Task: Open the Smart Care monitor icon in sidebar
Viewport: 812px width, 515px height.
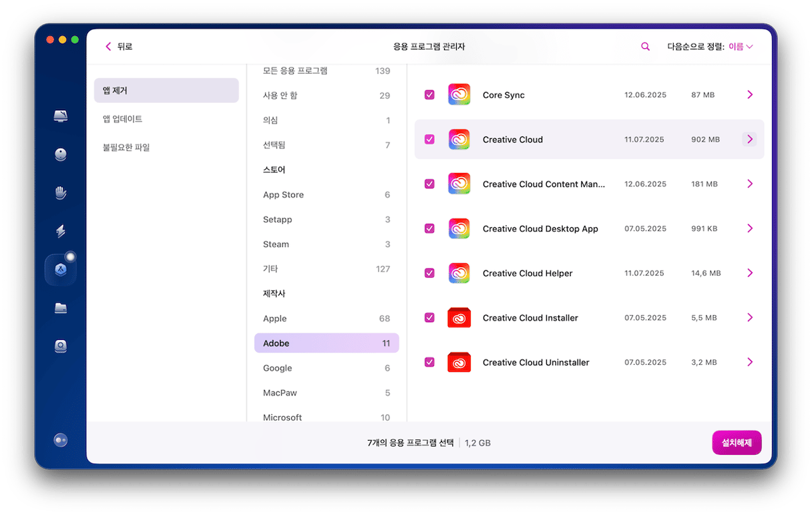Action: (x=61, y=116)
